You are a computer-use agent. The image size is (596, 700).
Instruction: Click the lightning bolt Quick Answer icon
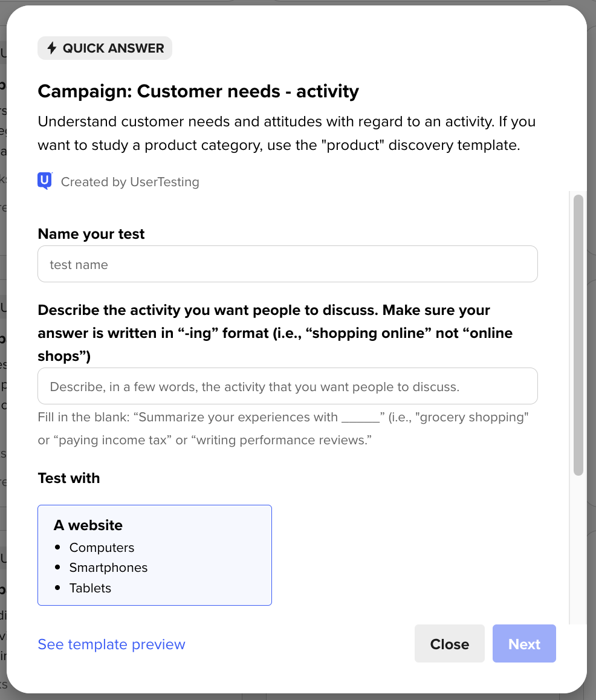(x=51, y=48)
